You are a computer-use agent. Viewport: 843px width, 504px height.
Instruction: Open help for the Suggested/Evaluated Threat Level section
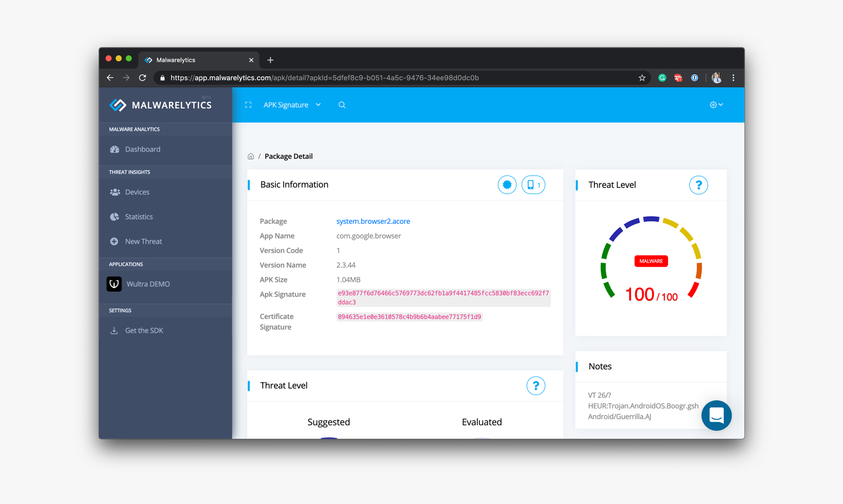click(536, 386)
